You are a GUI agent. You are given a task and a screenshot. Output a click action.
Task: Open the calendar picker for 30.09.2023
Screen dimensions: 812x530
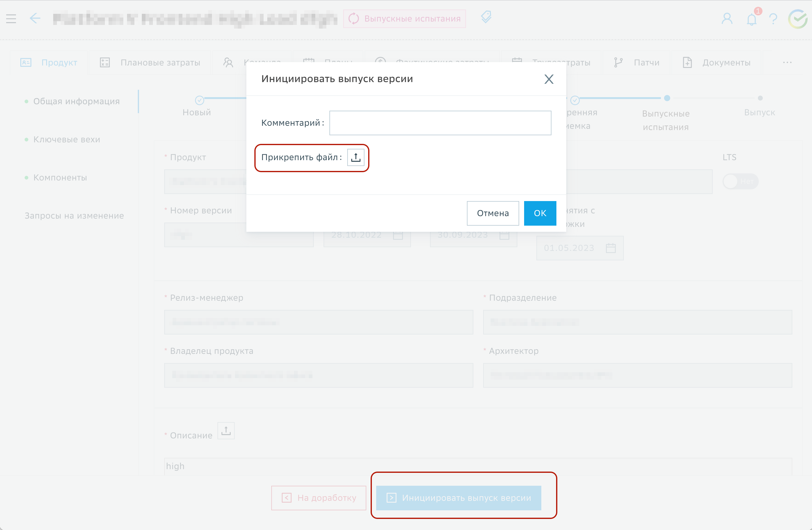point(504,235)
